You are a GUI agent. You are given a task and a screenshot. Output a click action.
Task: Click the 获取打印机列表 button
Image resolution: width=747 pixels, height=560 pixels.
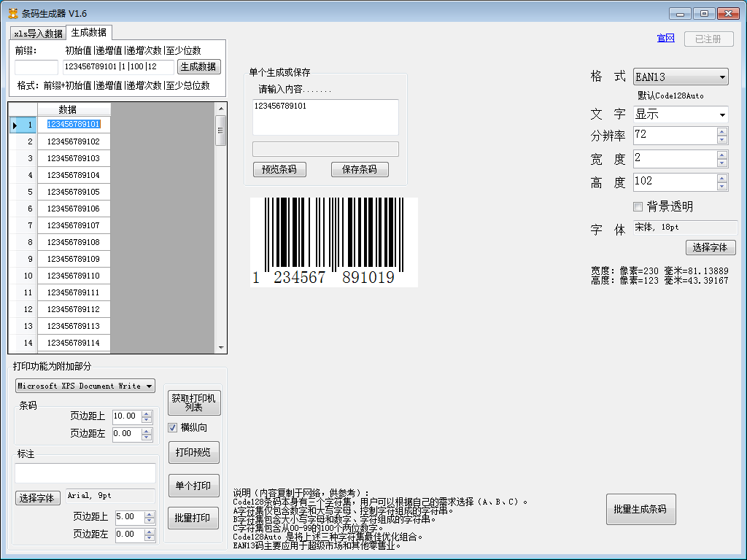[194, 402]
